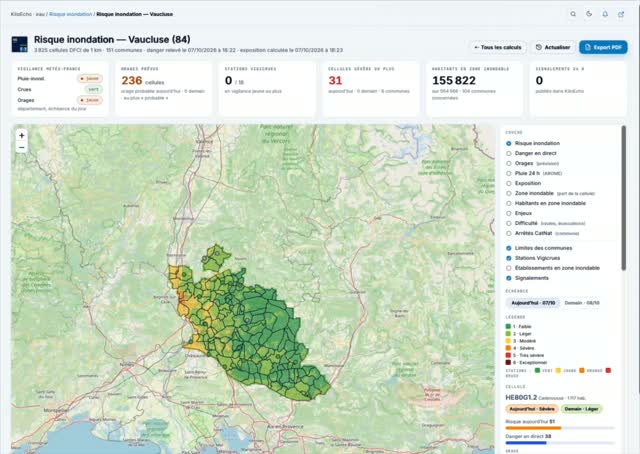Open the 'Risque inondation' breadcrumb link

(71, 14)
